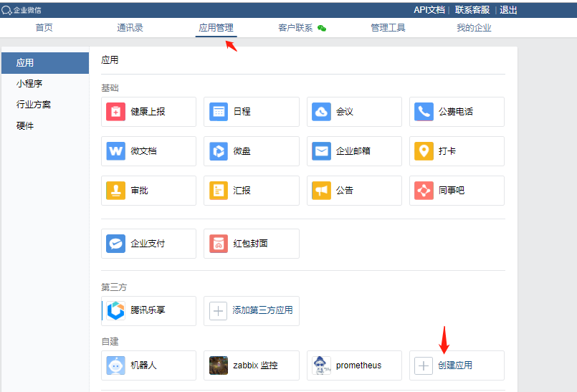Click the 公费电话 label text

coord(456,112)
